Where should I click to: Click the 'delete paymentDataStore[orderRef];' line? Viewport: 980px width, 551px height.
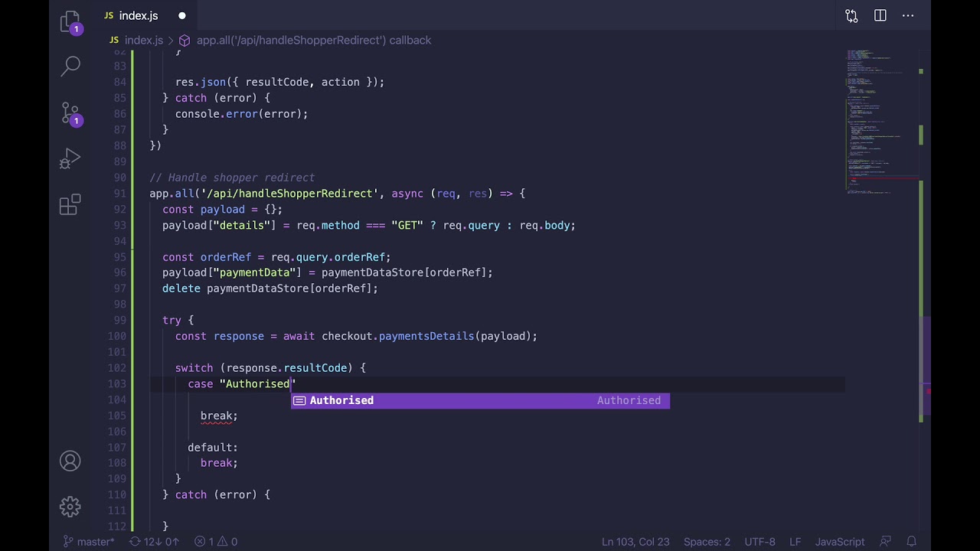click(270, 289)
